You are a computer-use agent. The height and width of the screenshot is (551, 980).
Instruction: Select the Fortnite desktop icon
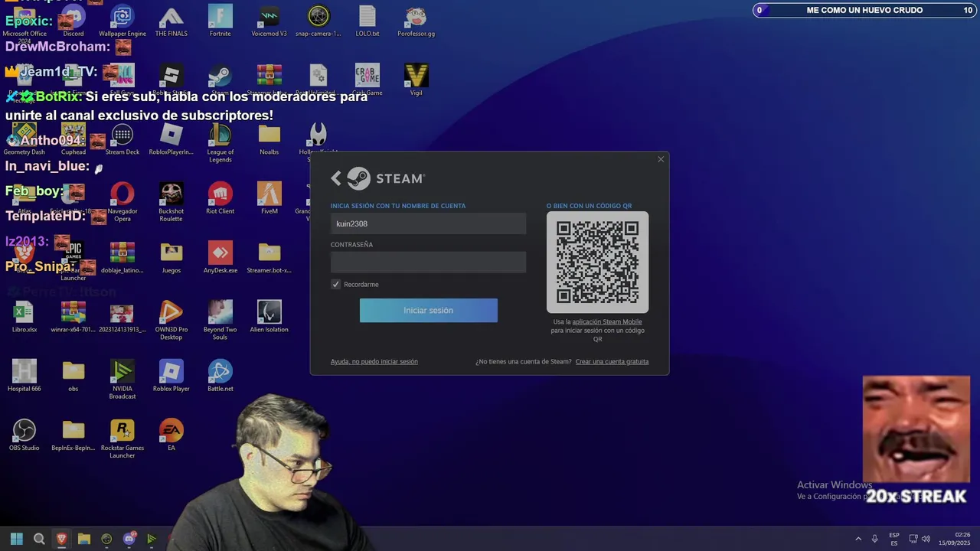tap(220, 21)
